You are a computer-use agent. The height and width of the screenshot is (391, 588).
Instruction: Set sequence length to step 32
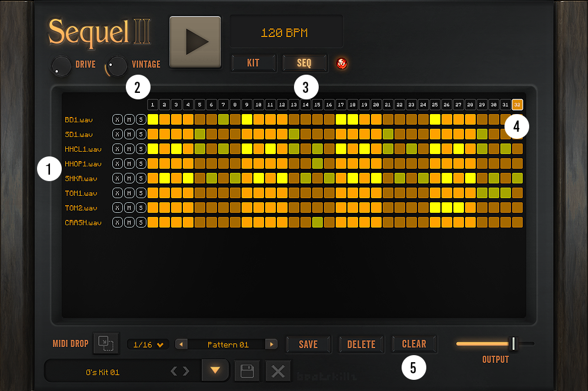[x=517, y=105]
